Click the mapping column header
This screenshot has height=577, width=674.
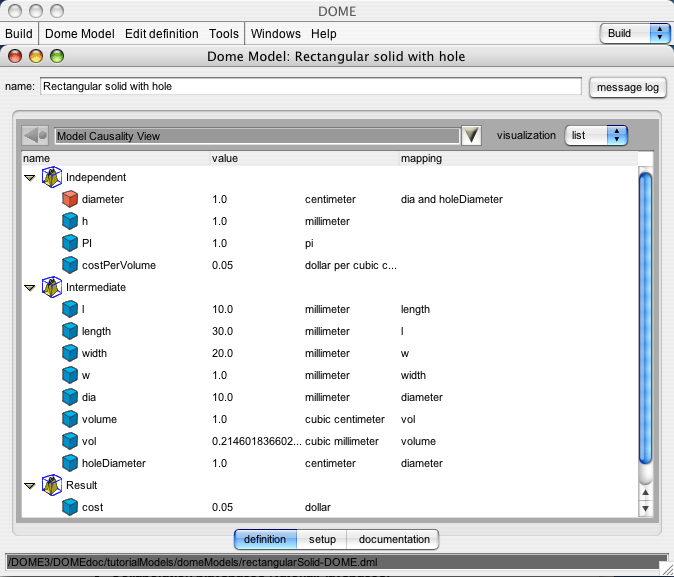518,158
